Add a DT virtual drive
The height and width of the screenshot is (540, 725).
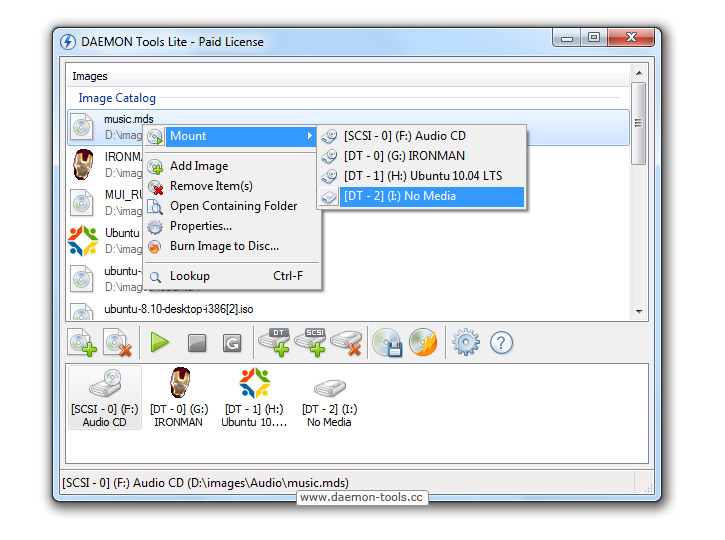click(x=274, y=343)
